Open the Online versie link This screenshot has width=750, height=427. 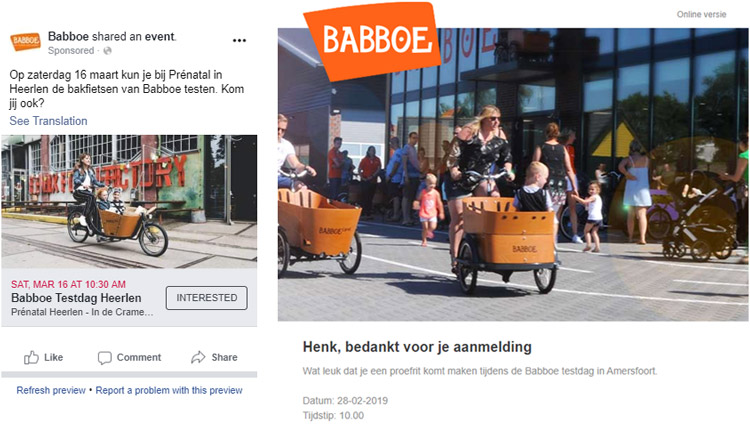tap(701, 14)
